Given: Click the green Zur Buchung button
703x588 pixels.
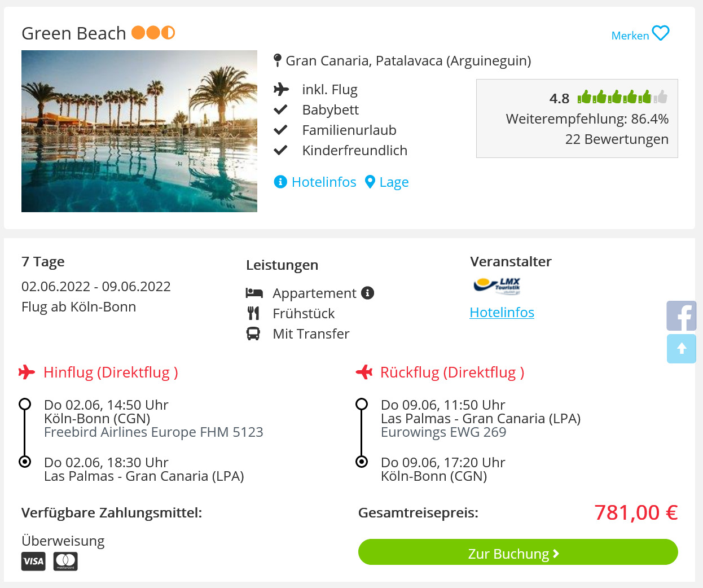Looking at the screenshot, I should [518, 552].
